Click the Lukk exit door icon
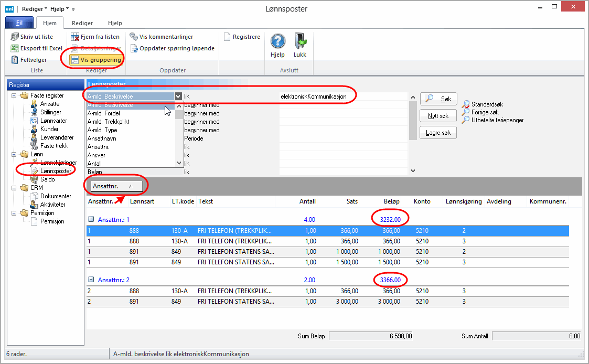The image size is (589, 364). (300, 41)
